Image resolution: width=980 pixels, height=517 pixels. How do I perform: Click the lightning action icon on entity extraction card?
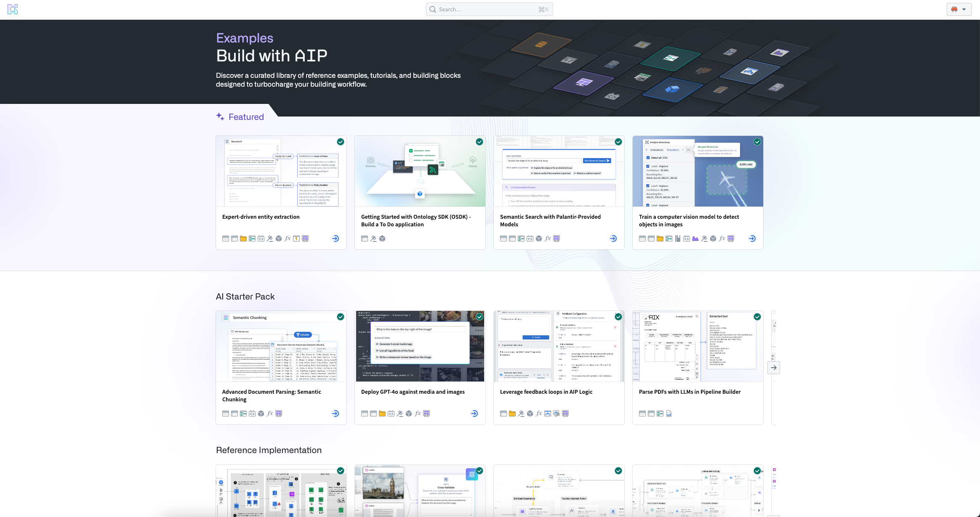tap(296, 239)
